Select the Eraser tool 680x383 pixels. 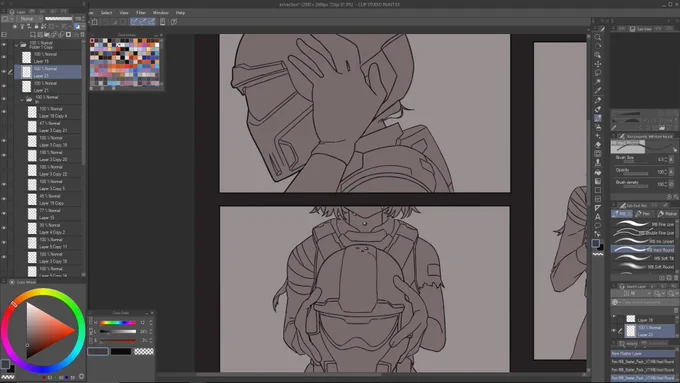coord(598,145)
